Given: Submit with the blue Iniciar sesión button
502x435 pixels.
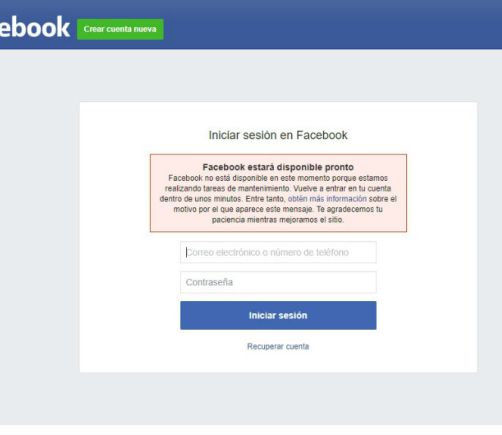Looking at the screenshot, I should 278,315.
